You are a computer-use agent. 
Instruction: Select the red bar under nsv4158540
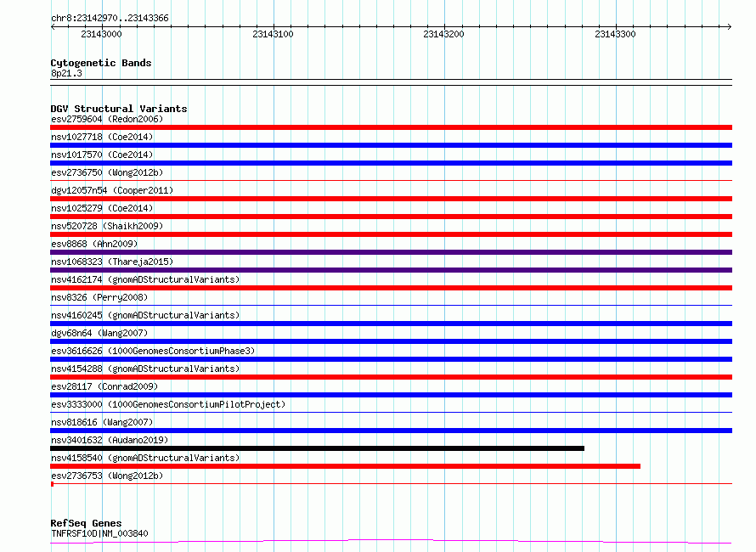[345, 466]
